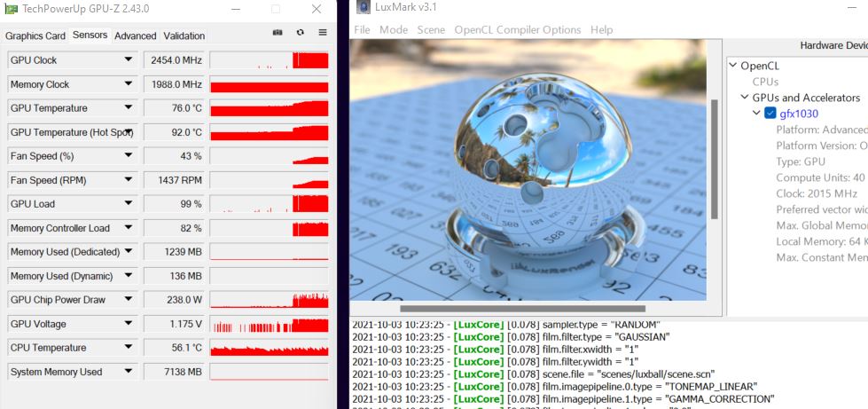Click the GPU Voltage history graph

click(269, 324)
